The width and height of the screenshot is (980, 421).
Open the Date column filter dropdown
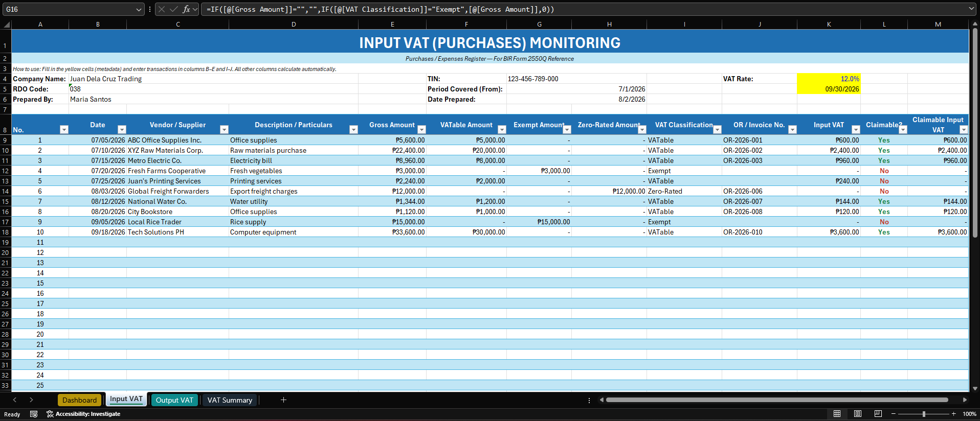click(x=122, y=130)
